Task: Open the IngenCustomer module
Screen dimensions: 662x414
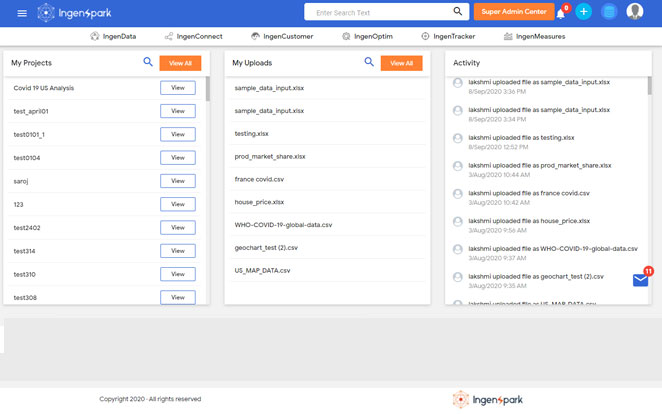Action: tap(282, 36)
